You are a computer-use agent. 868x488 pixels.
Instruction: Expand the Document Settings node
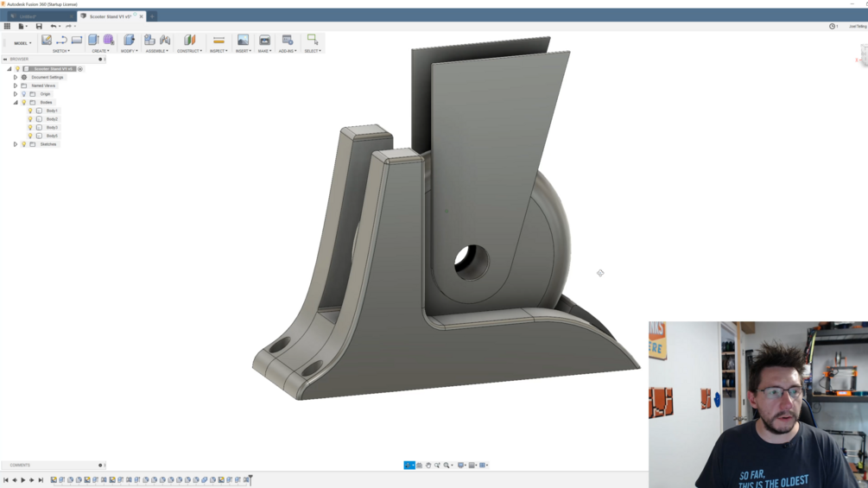click(16, 78)
